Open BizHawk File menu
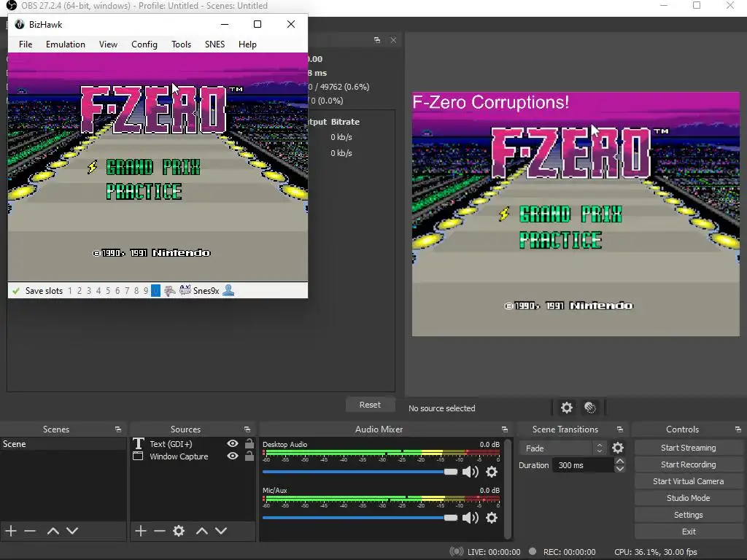This screenshot has height=560, width=747. click(26, 44)
